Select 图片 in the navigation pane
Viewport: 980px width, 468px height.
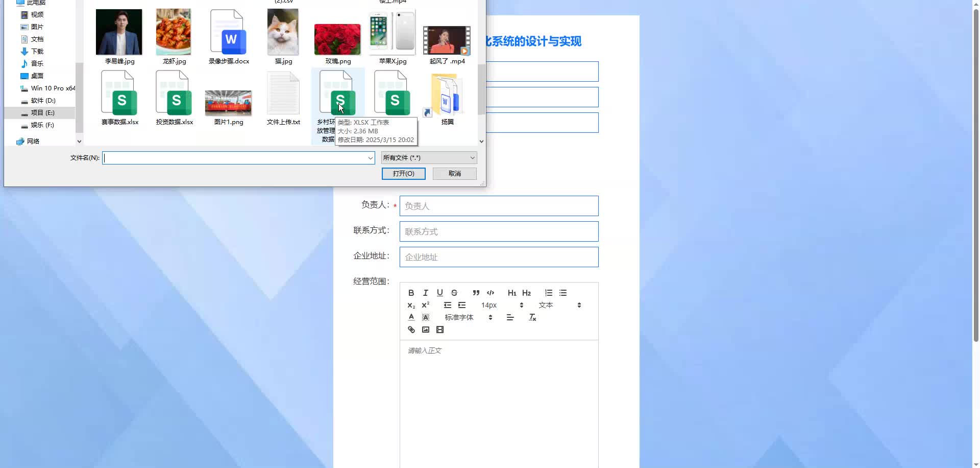tap(37, 27)
